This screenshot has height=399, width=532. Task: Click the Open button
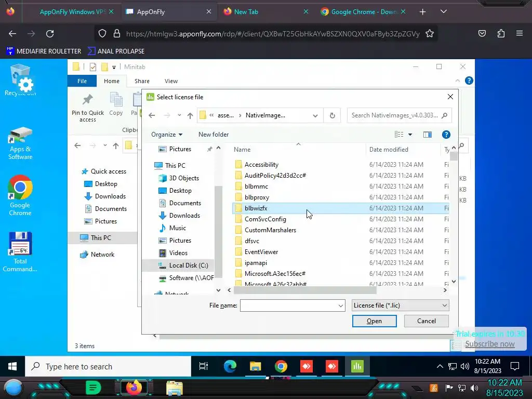(x=374, y=321)
